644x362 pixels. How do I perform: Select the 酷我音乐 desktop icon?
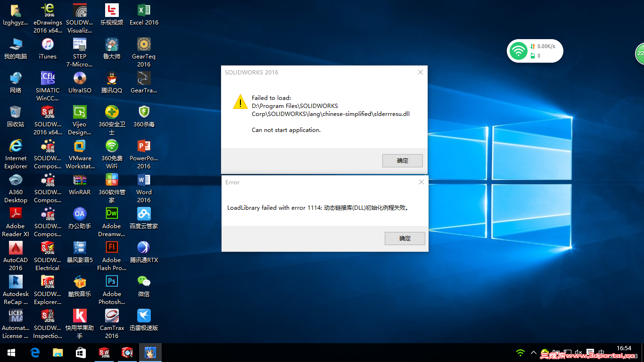click(80, 286)
